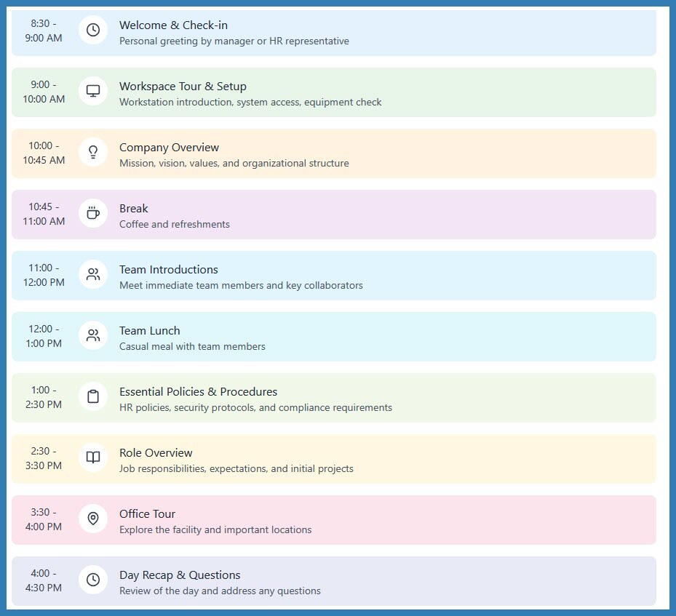This screenshot has width=676, height=616.
Task: Click the Day Recap & Questions title
Action: pyautogui.click(x=180, y=575)
